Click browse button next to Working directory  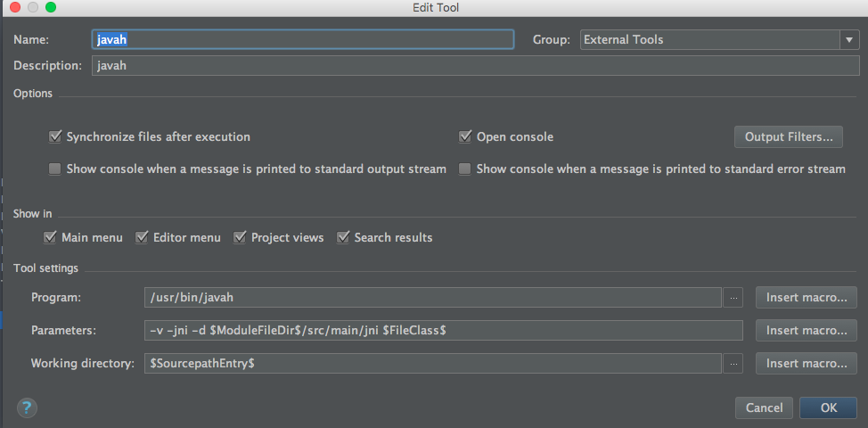[x=733, y=364]
